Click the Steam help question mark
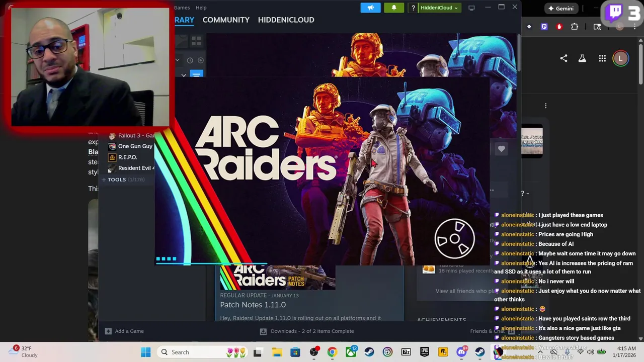Image resolution: width=644 pixels, height=362 pixels. (x=413, y=8)
